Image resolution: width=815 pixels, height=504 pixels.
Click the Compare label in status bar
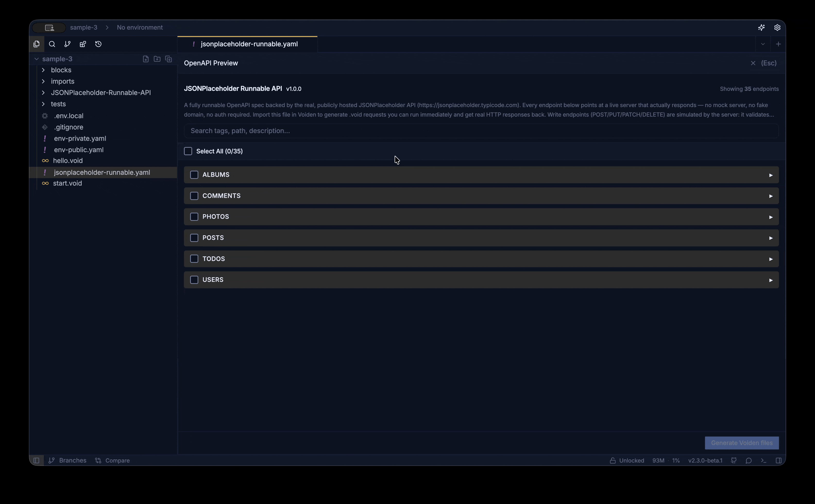(x=117, y=460)
